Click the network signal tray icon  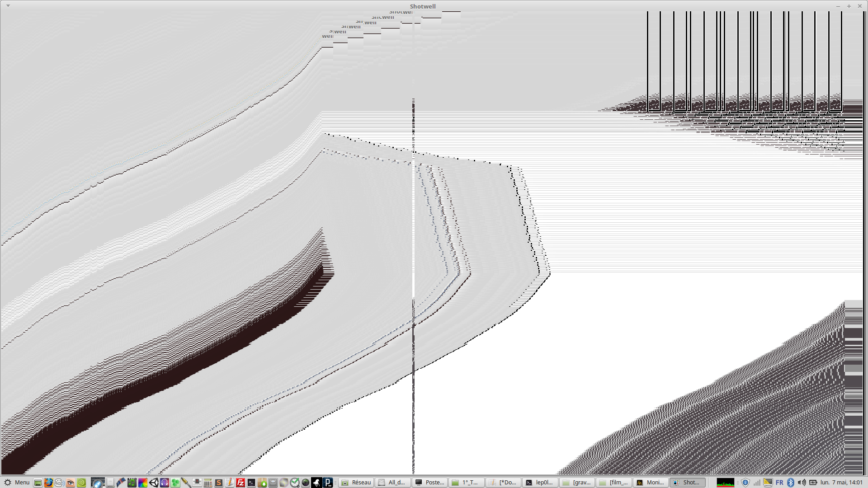pos(757,483)
